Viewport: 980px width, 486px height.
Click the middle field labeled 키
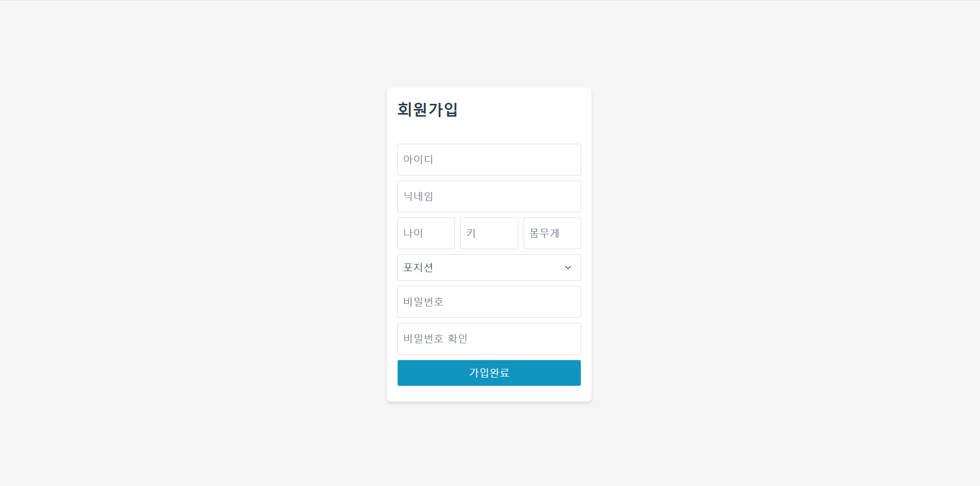pos(489,233)
